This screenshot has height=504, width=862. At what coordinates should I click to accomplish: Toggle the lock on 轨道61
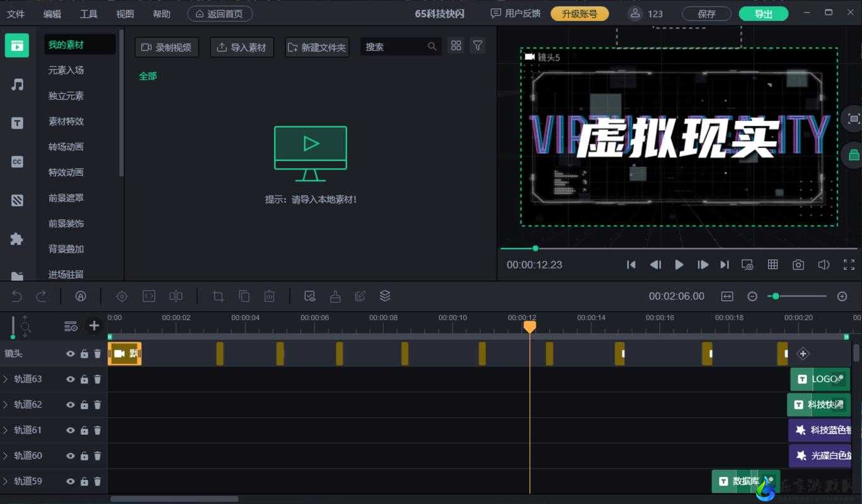pyautogui.click(x=84, y=430)
